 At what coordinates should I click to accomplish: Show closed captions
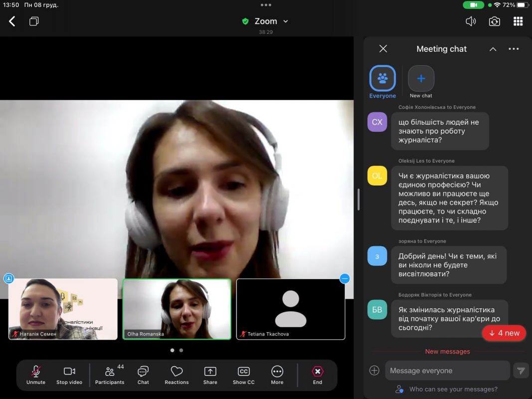tap(243, 375)
